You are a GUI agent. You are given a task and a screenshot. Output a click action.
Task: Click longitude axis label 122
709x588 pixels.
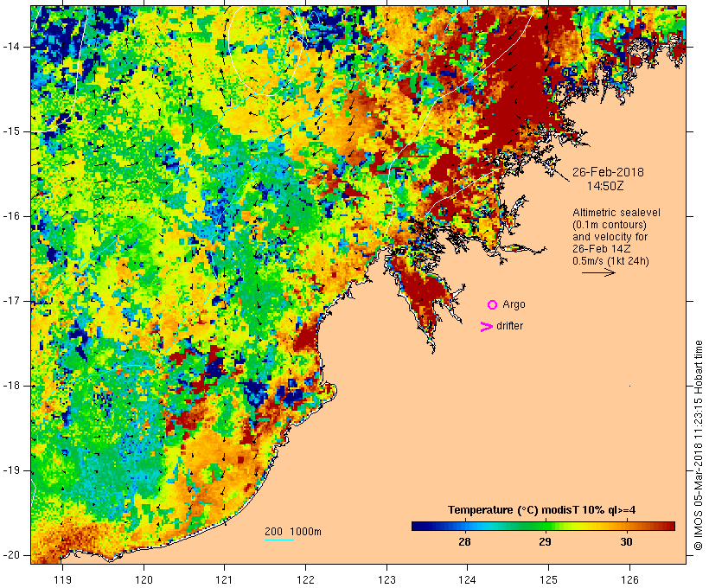(x=306, y=579)
